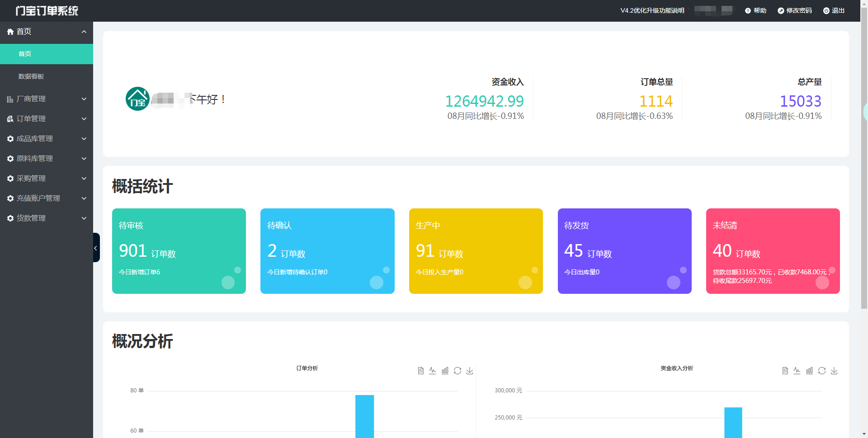Open V4.2优化升级功能说明 link
The width and height of the screenshot is (868, 438).
pyautogui.click(x=652, y=11)
